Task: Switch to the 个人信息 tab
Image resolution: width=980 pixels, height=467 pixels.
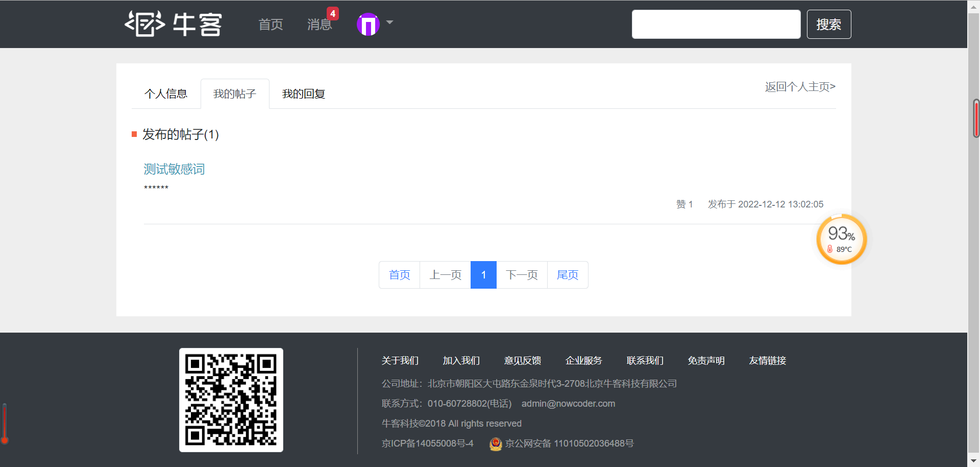Action: click(166, 94)
